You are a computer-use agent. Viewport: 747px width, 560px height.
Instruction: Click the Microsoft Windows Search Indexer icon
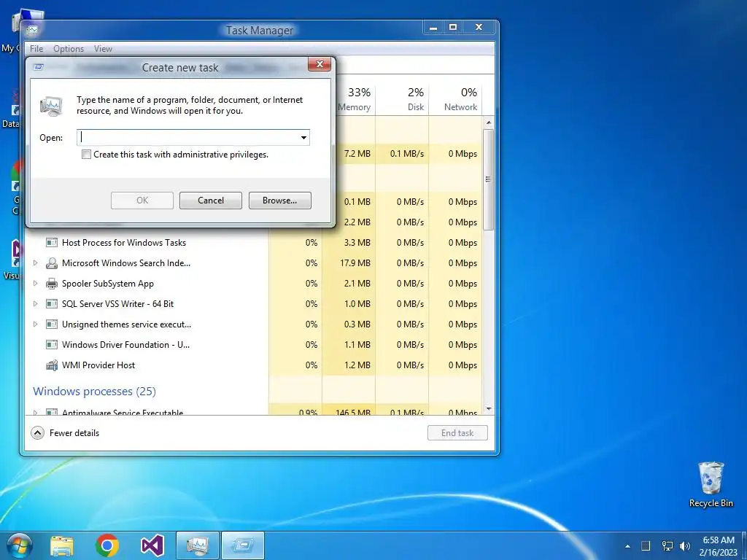click(x=52, y=262)
